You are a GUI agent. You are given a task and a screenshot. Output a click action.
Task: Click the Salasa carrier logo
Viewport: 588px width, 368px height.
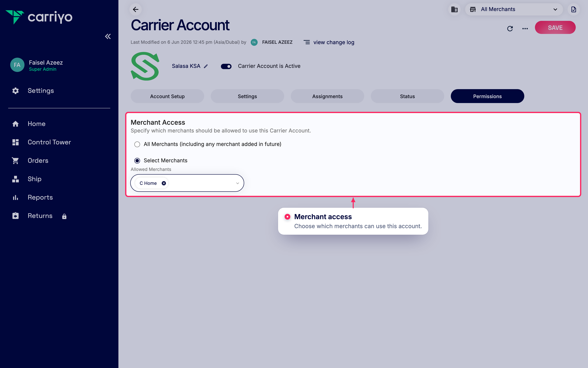coord(145,66)
